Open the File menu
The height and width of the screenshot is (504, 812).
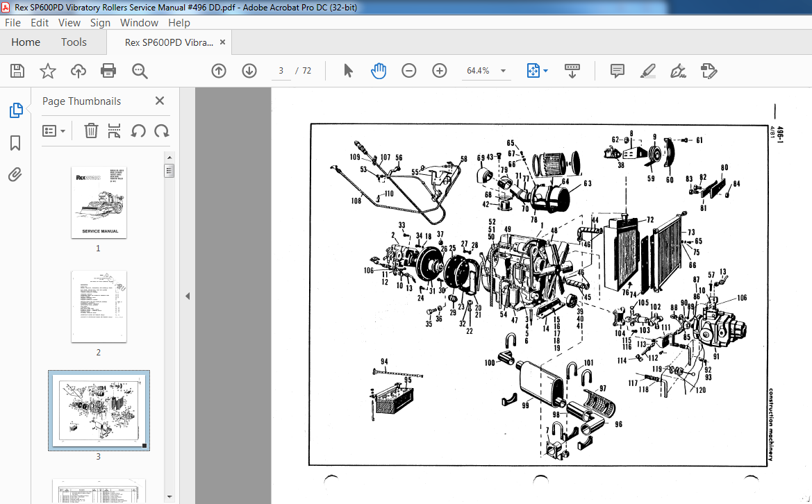tap(13, 23)
